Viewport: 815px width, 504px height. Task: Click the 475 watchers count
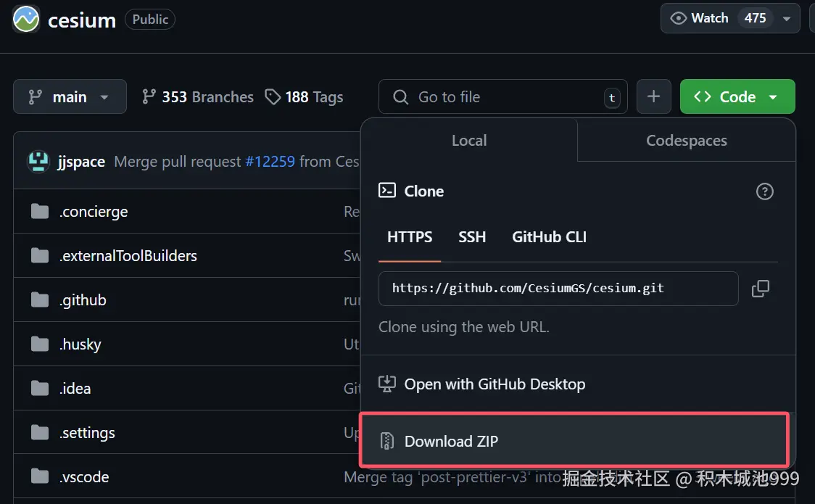755,18
